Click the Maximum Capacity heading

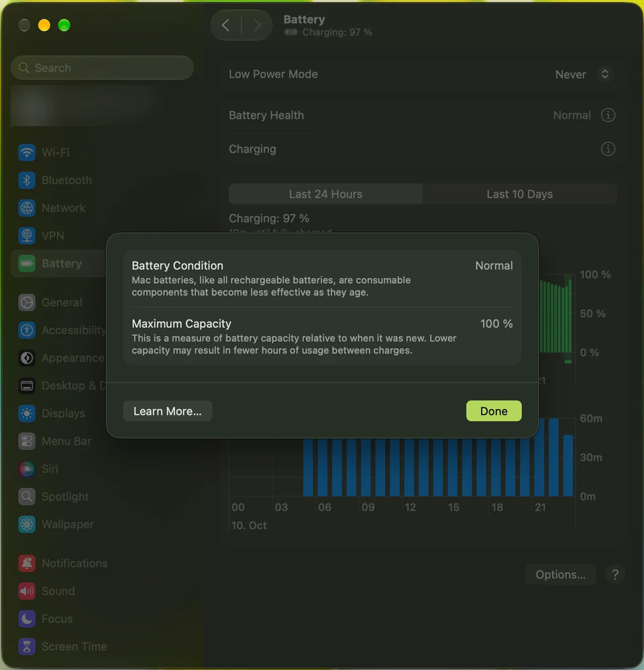tap(181, 323)
